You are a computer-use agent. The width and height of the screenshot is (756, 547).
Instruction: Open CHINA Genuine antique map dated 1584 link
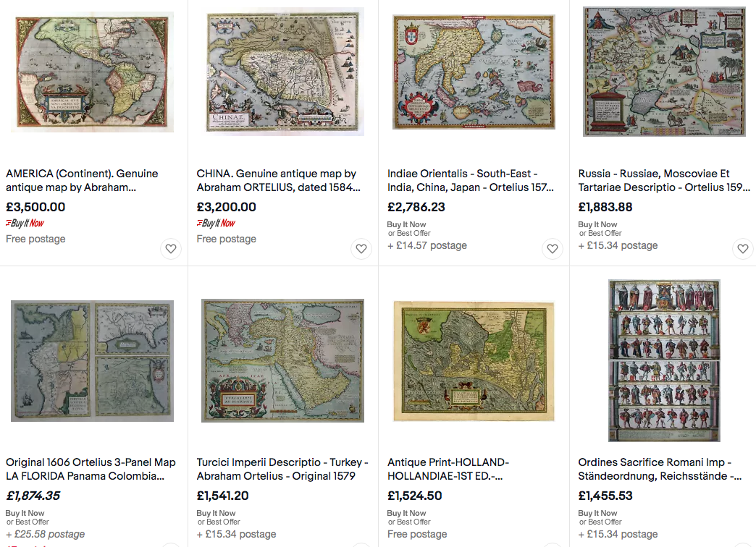(x=278, y=180)
